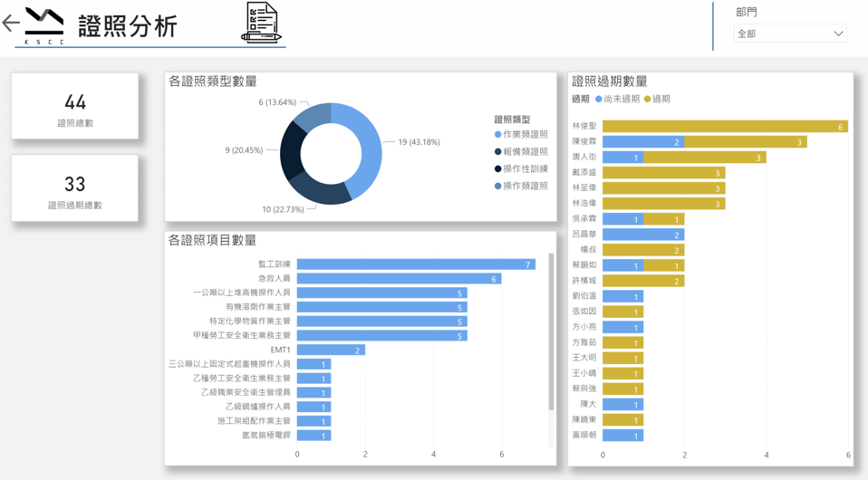Select the 氬氣鎢極電銲 bar
Viewport: 868px width, 480px height.
tap(313, 436)
